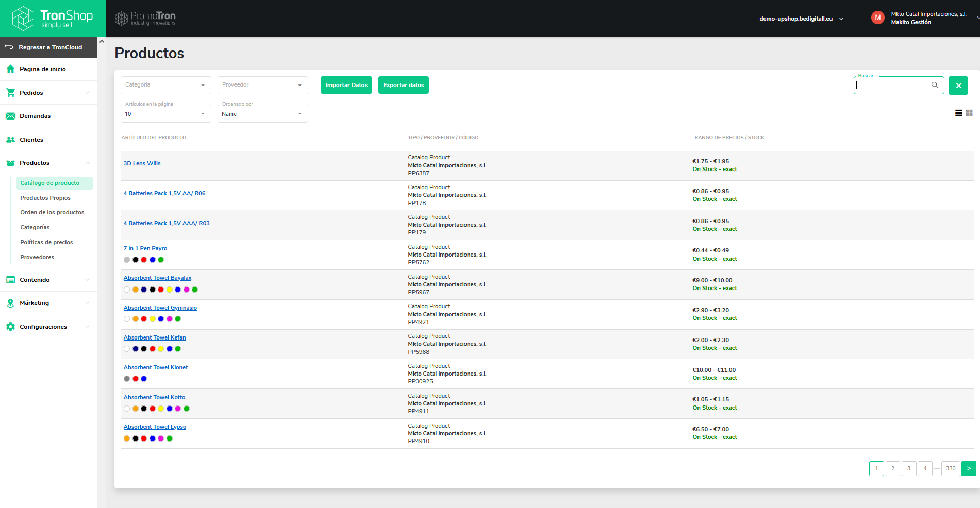This screenshot has height=508, width=980.
Task: Expand the Configuraciones menu chevron
Action: (88, 327)
